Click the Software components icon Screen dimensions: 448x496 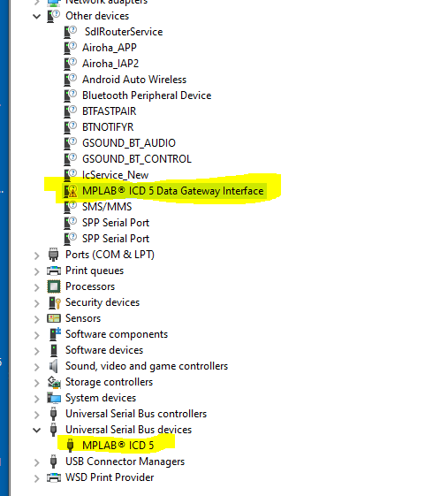coord(55,334)
